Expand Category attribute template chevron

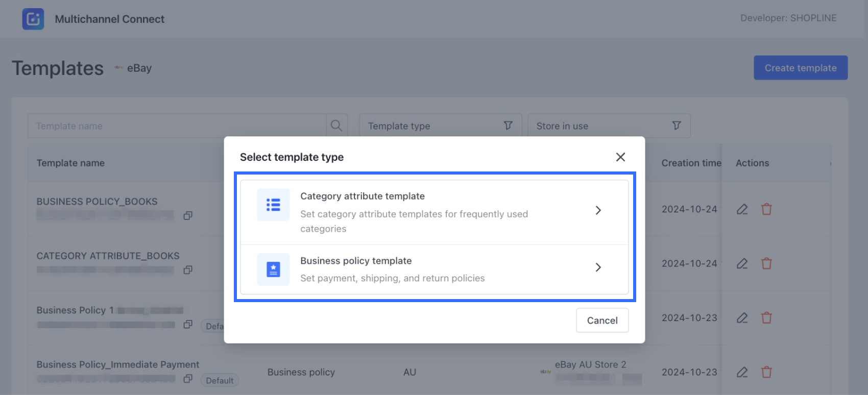598,210
